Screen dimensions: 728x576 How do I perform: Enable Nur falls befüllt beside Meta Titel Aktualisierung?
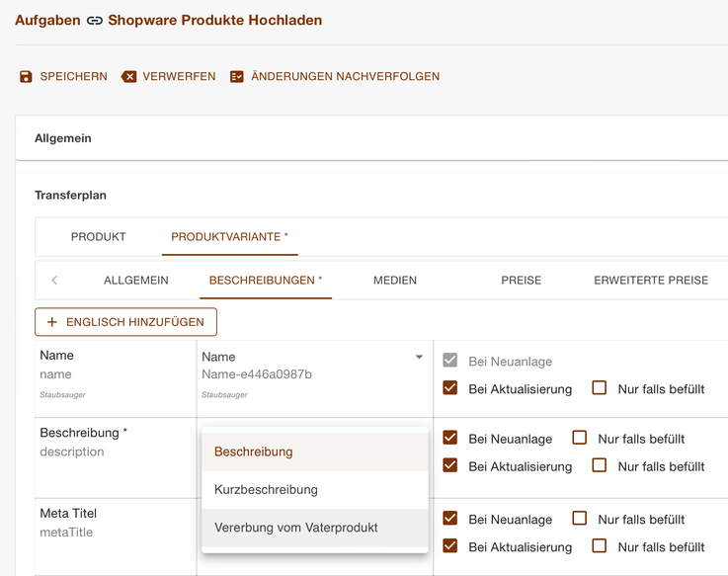tap(600, 545)
